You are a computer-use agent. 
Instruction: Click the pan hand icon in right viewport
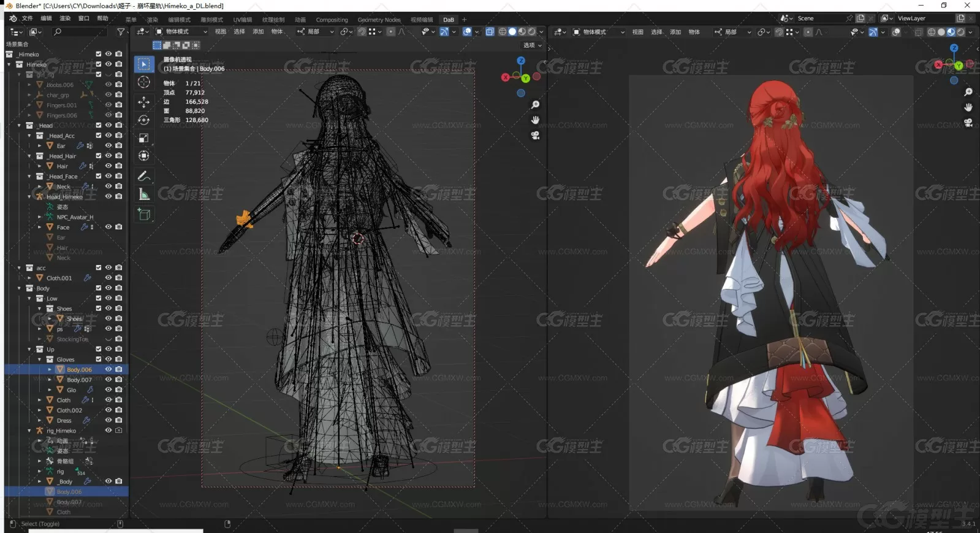click(x=968, y=107)
